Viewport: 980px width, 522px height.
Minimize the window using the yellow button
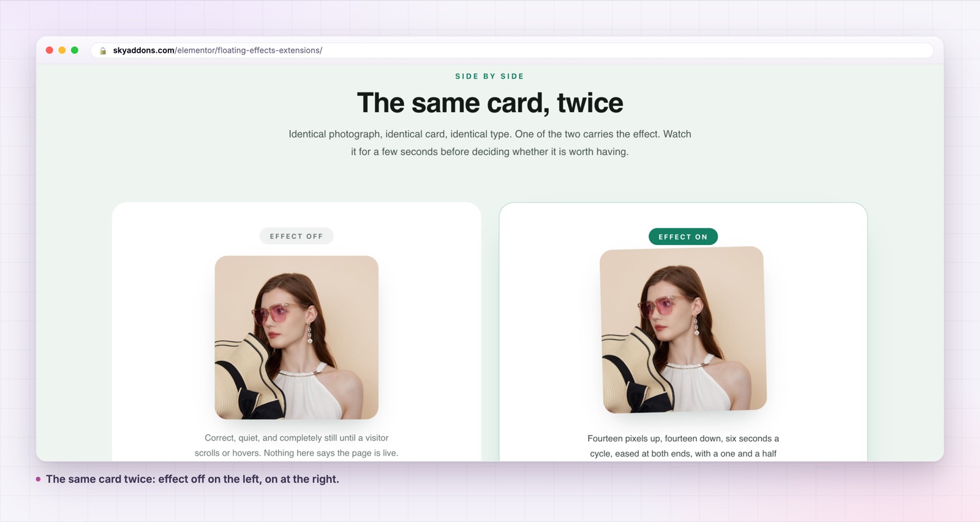(x=62, y=50)
